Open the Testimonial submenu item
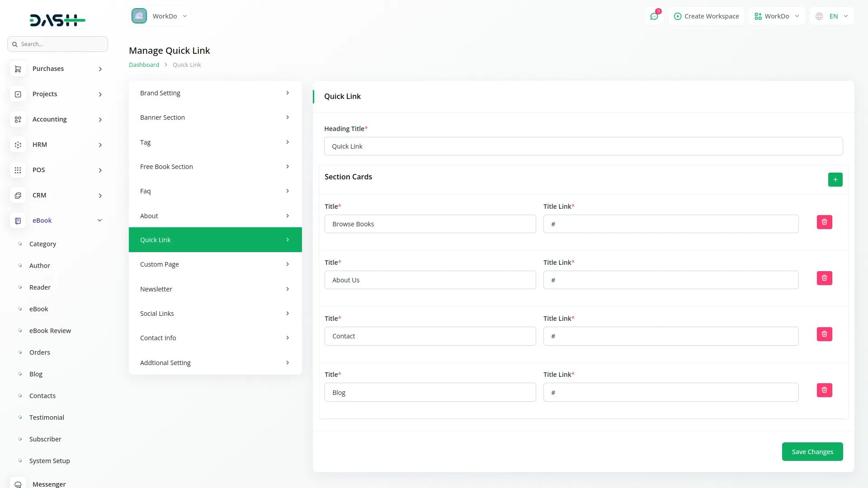Image resolution: width=868 pixels, height=488 pixels. [47, 418]
